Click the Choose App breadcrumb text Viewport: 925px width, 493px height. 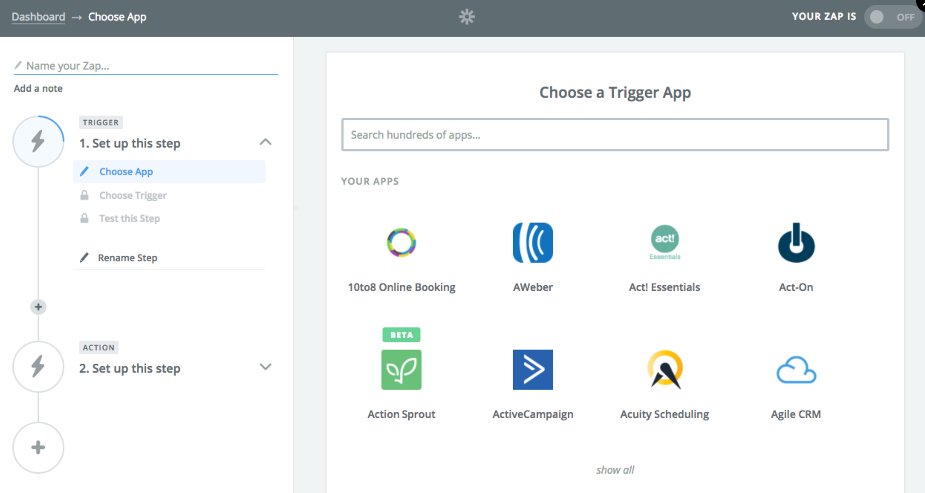[117, 17]
